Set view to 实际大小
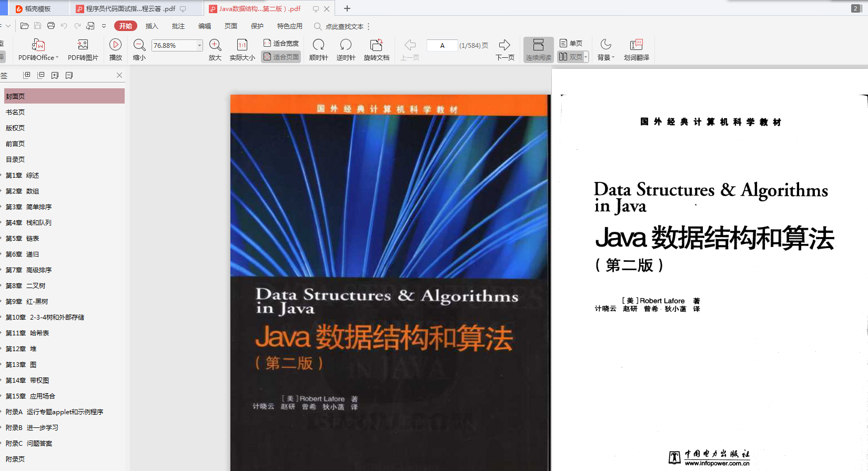This screenshot has height=471, width=868. (242, 50)
